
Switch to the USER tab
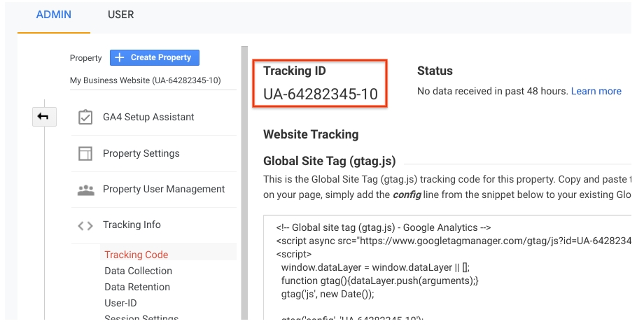120,15
